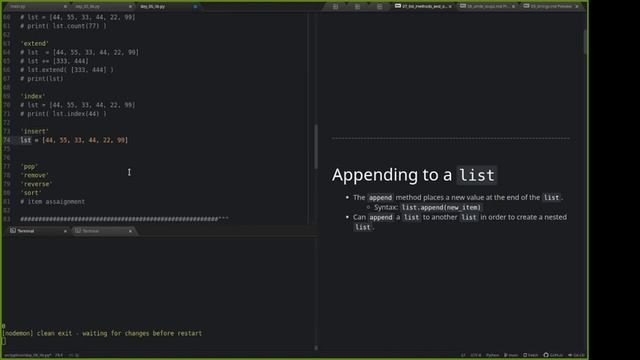This screenshot has width=640, height=360.
Task: Click line number 74 in the gutter
Action: [7, 140]
